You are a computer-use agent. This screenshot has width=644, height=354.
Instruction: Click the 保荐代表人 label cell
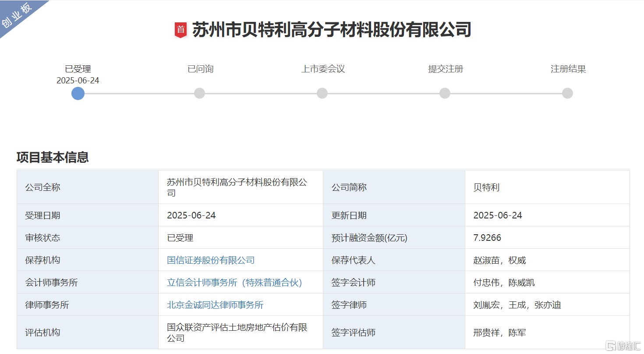(394, 260)
